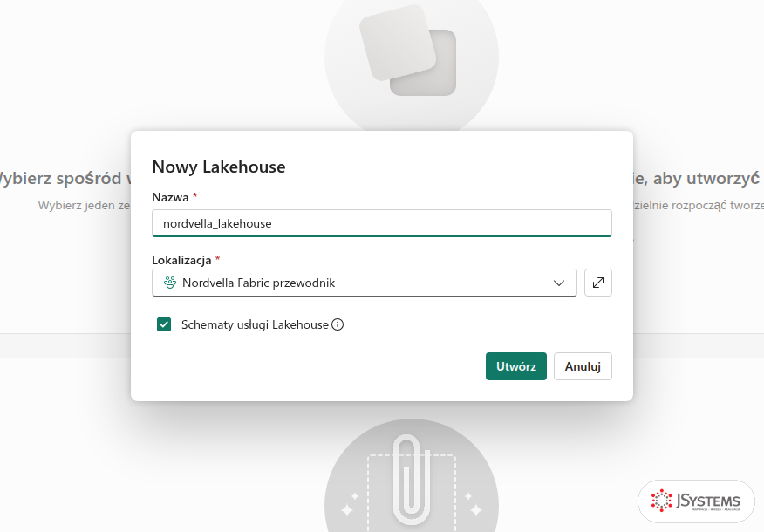
Task: Click the Nazwa input with nordvella_lakehouse
Action: tap(381, 223)
